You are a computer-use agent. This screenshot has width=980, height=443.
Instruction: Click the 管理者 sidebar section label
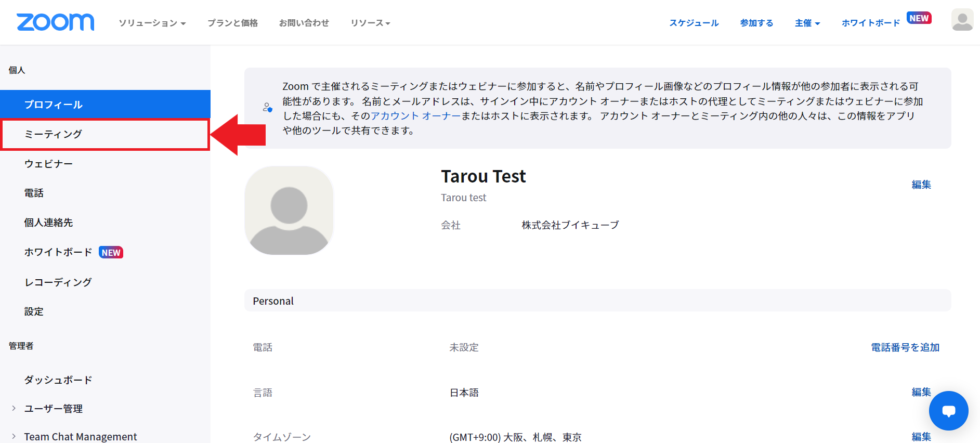(21, 346)
